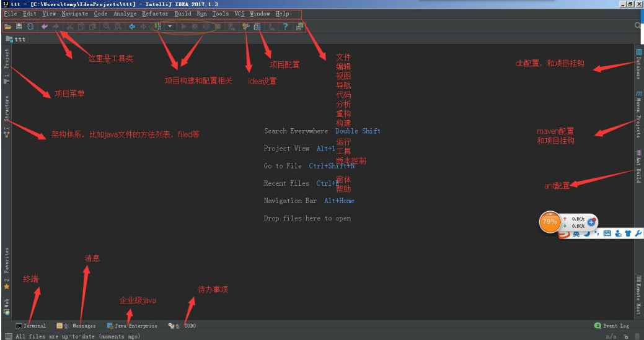Click the Make Project green arrow icon

[x=157, y=27]
